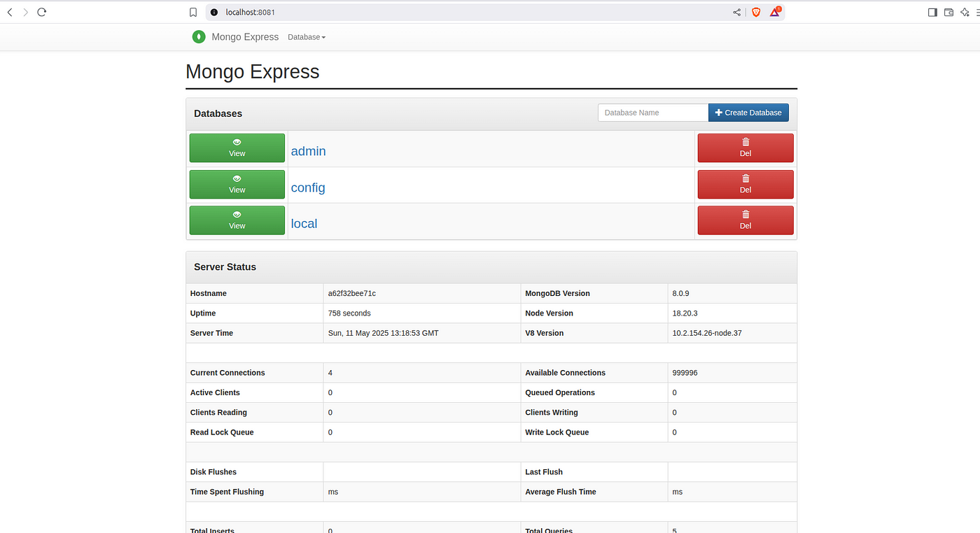Open Brave Rewards triangle icon

coord(776,12)
